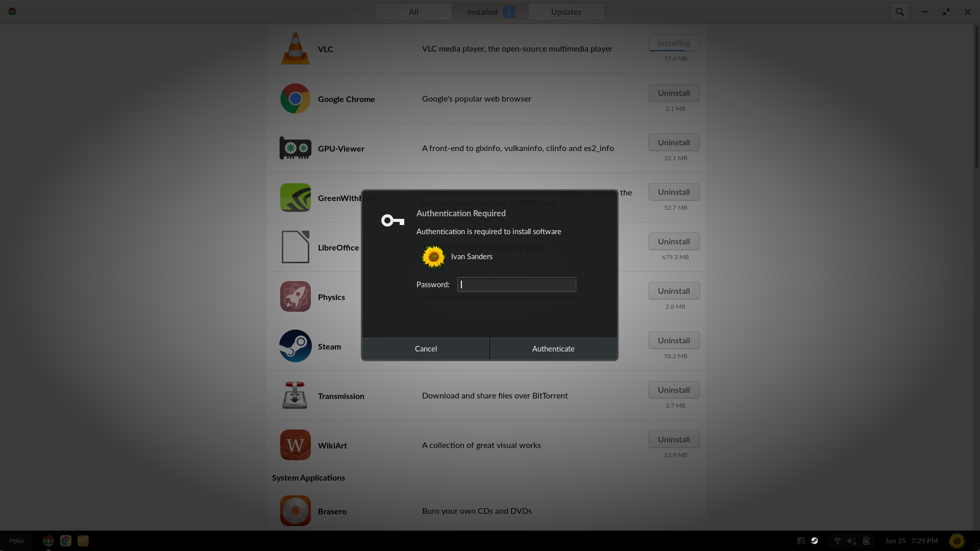Click the Physics rocket icon
Screen dimensions: 980x551
295,296
